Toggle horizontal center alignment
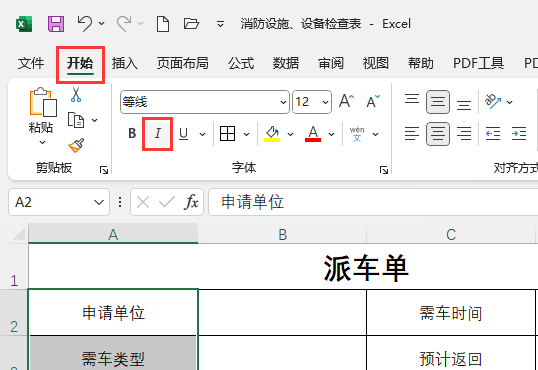538x370 pixels. pos(438,134)
